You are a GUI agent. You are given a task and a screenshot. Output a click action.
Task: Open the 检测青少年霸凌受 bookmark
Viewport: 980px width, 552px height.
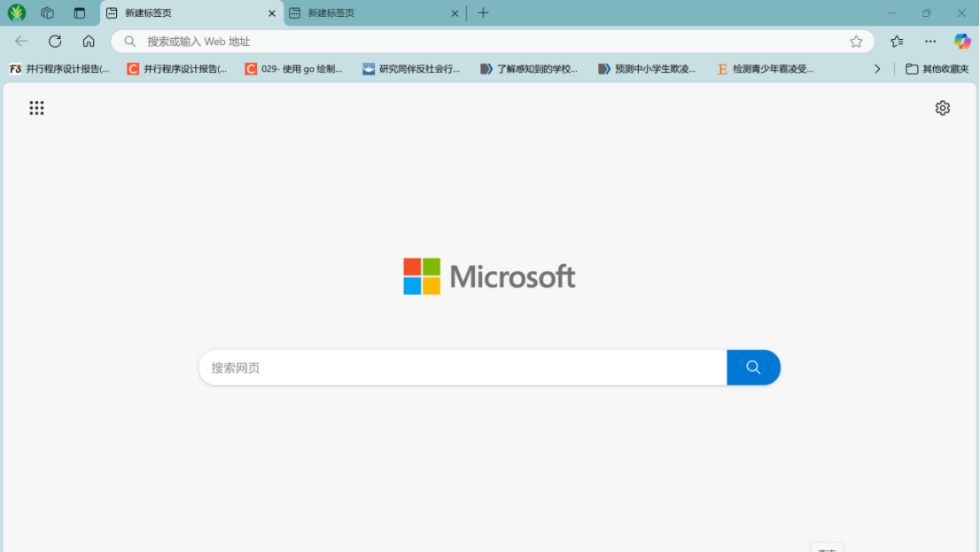point(765,69)
